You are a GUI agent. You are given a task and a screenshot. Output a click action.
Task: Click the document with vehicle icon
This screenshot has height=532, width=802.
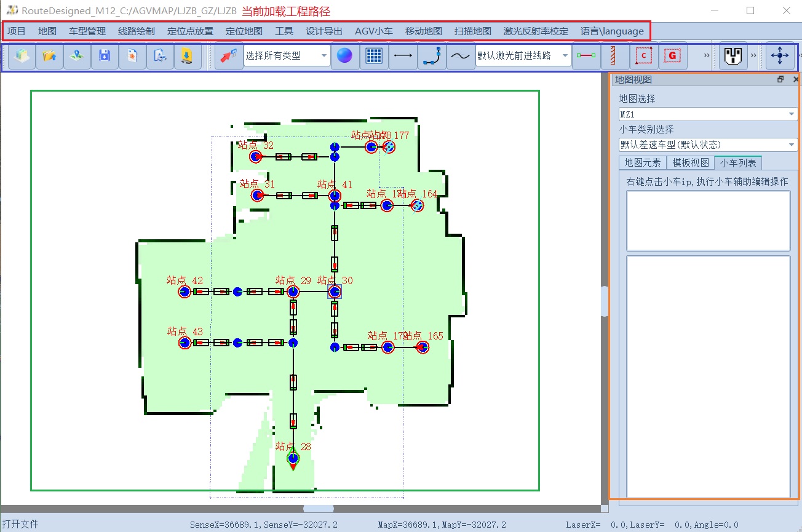click(x=160, y=56)
